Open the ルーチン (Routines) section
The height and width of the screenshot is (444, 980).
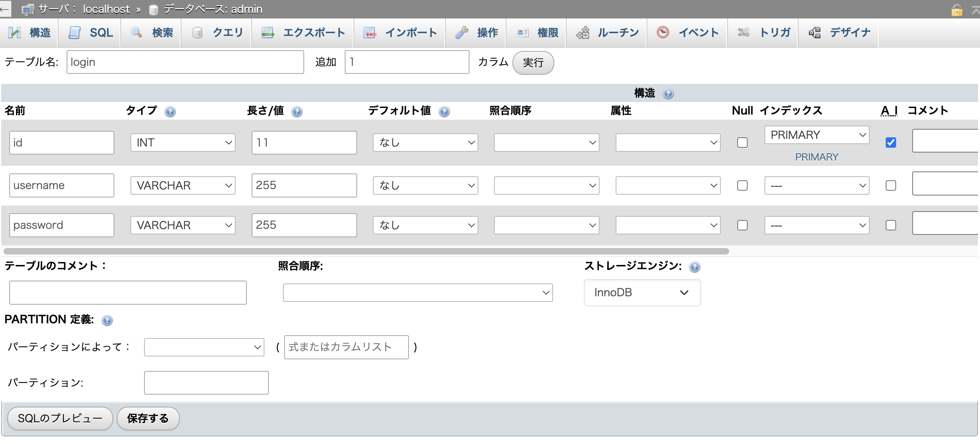tap(606, 33)
